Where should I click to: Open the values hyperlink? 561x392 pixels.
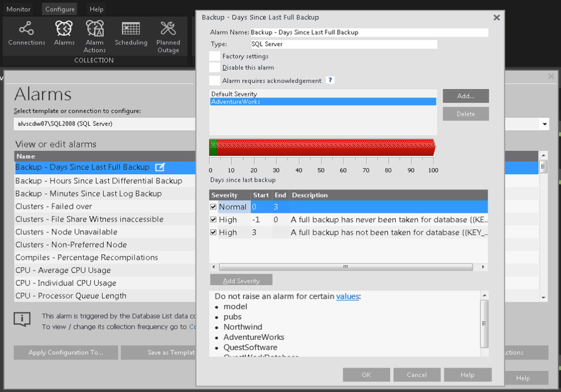click(x=347, y=296)
